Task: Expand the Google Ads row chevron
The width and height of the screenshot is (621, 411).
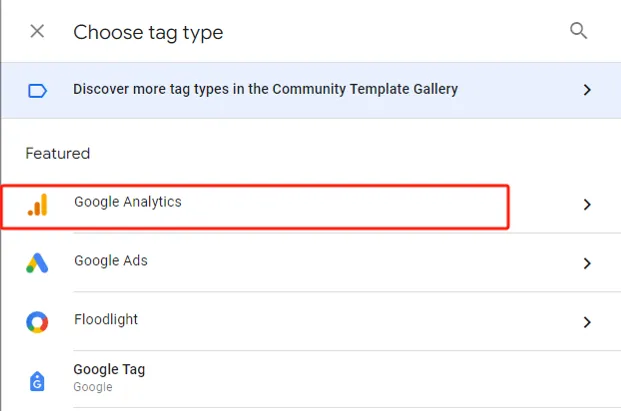Action: tap(587, 263)
